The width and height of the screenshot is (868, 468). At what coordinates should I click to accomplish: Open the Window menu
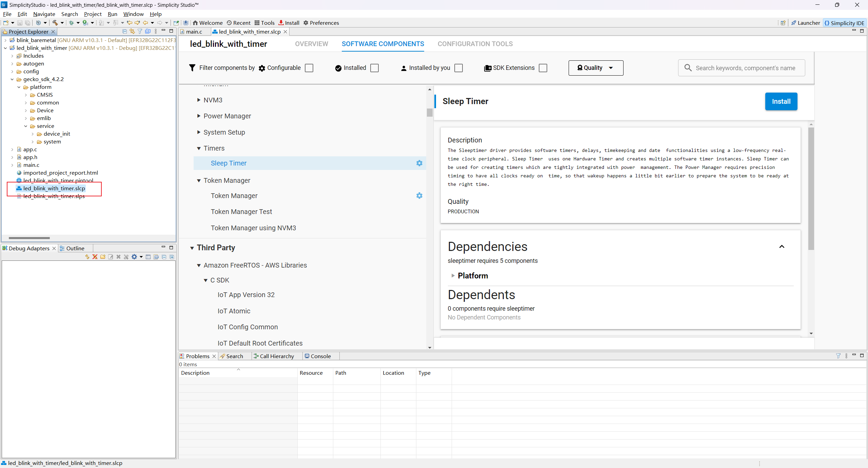(x=133, y=14)
